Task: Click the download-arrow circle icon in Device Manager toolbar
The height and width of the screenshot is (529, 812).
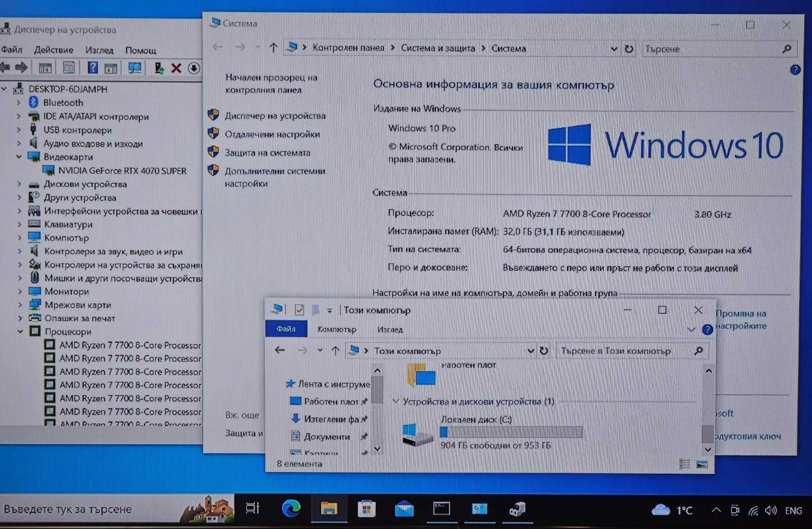Action: coord(194,68)
